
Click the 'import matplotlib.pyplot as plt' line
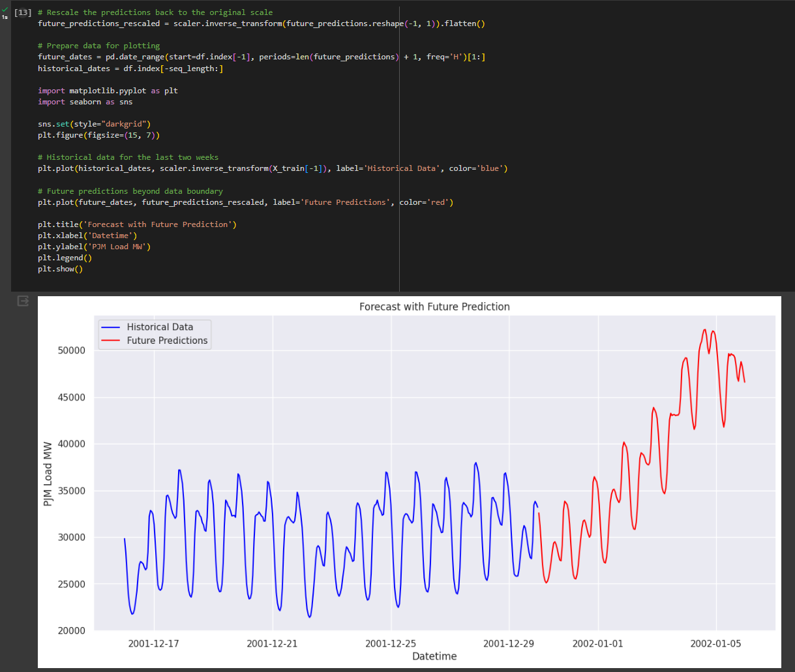(108, 91)
